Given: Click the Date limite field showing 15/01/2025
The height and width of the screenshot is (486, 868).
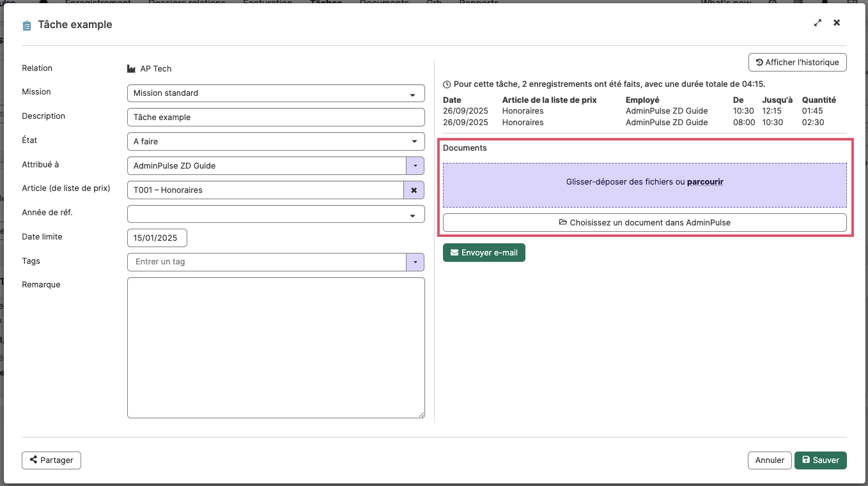Looking at the screenshot, I should [x=157, y=238].
